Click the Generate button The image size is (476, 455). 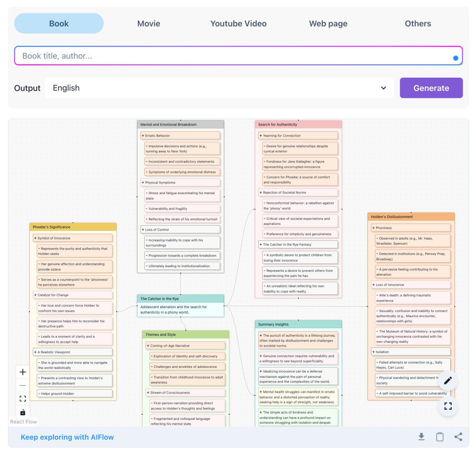431,88
